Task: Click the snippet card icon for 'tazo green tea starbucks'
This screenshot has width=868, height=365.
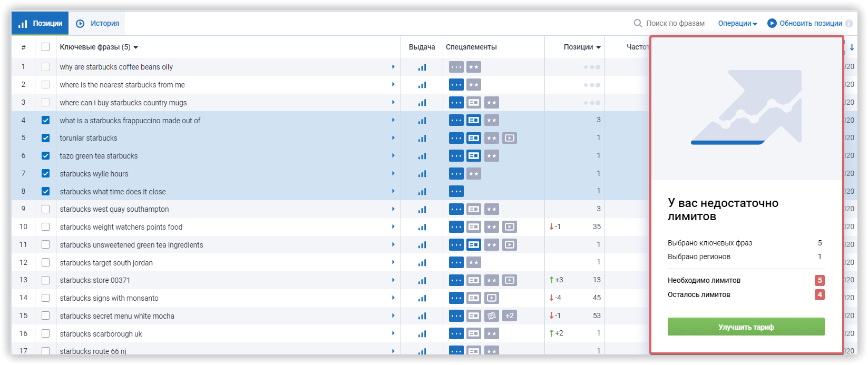Action: click(x=474, y=156)
